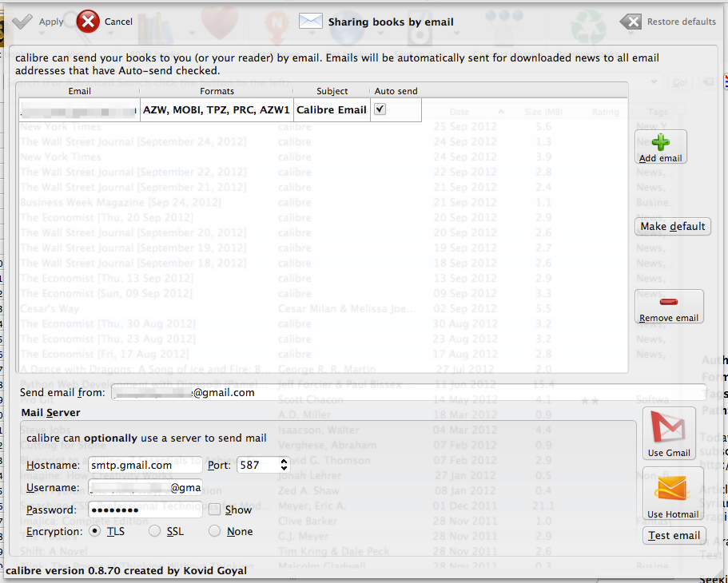Viewport: 728px width, 583px height.
Task: Click the green plus Add email button
Action: pos(660,147)
